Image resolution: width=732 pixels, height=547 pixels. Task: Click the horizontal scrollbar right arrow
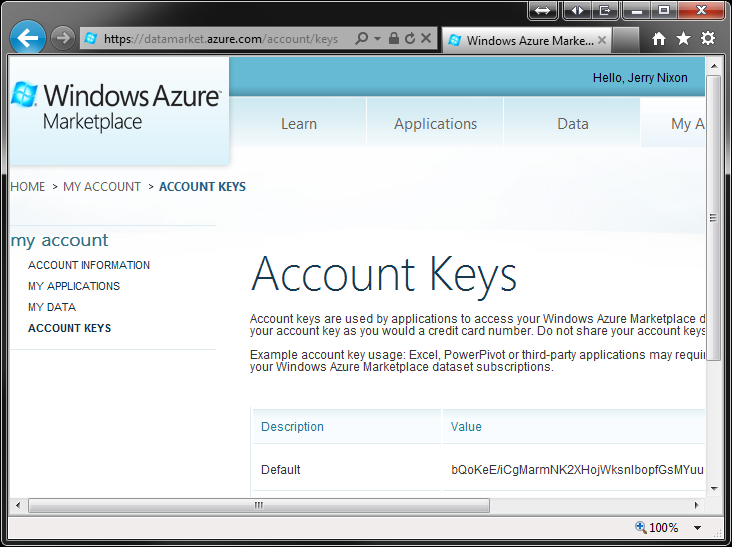click(697, 505)
